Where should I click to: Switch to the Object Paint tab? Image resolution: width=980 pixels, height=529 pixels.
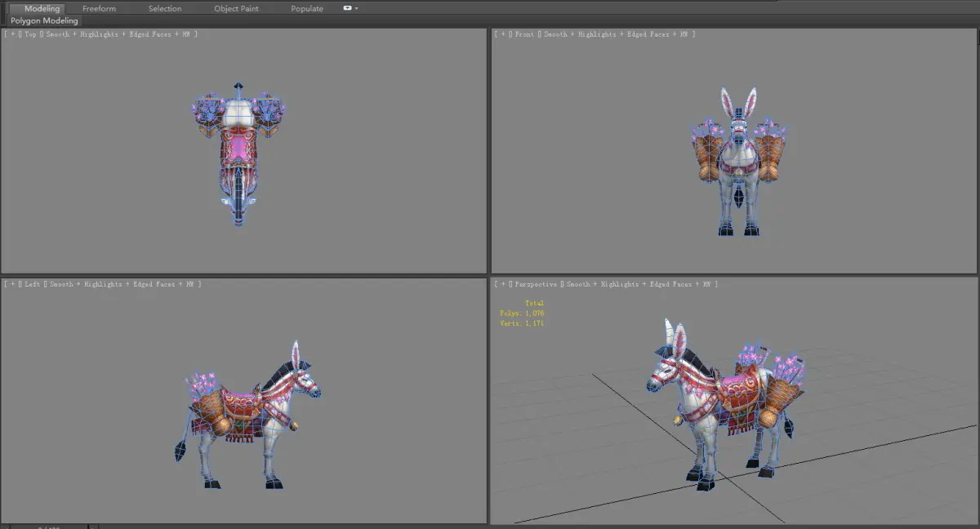[x=236, y=8]
